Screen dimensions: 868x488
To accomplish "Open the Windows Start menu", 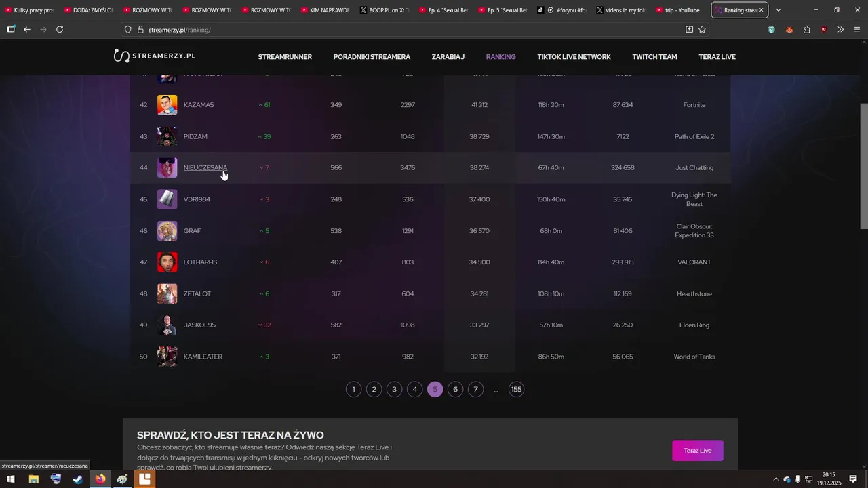I will point(11,479).
